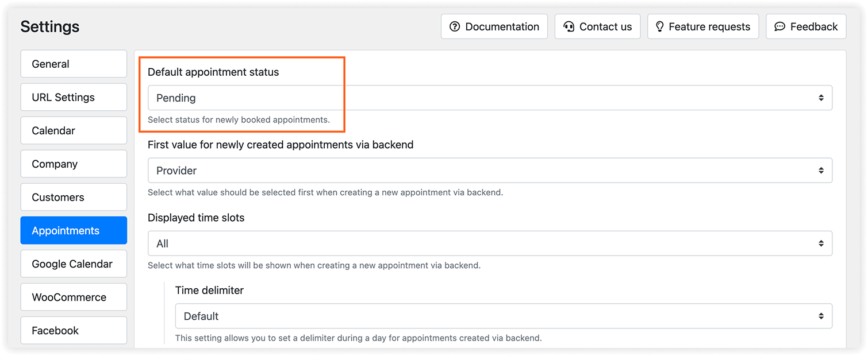This screenshot has width=868, height=356.
Task: Open the All displayed time slots dropdown
Action: tap(490, 243)
